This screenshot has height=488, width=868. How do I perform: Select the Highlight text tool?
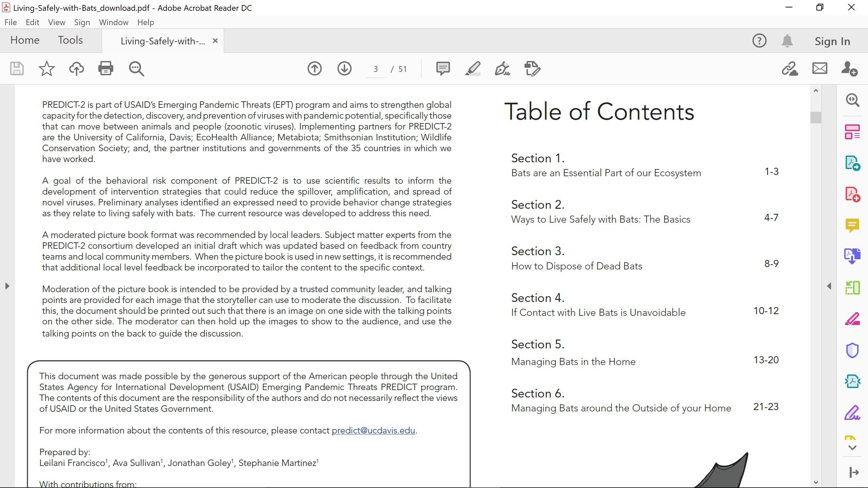coord(473,69)
